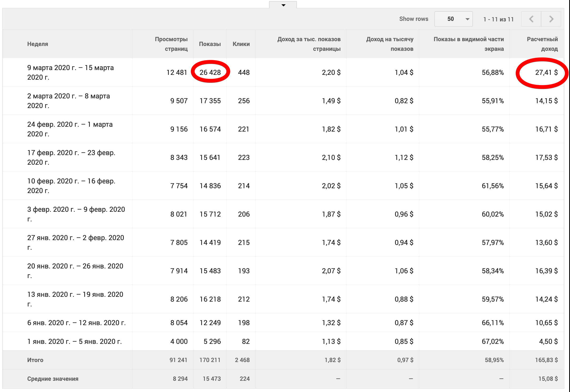Select the 6 янв. – 12 янв. 2020 row

tap(76, 323)
